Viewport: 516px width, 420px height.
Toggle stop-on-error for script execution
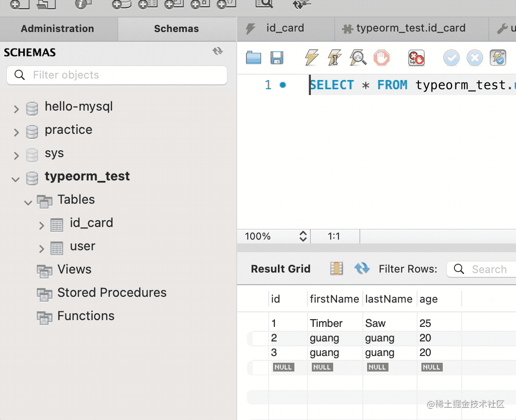(x=416, y=58)
